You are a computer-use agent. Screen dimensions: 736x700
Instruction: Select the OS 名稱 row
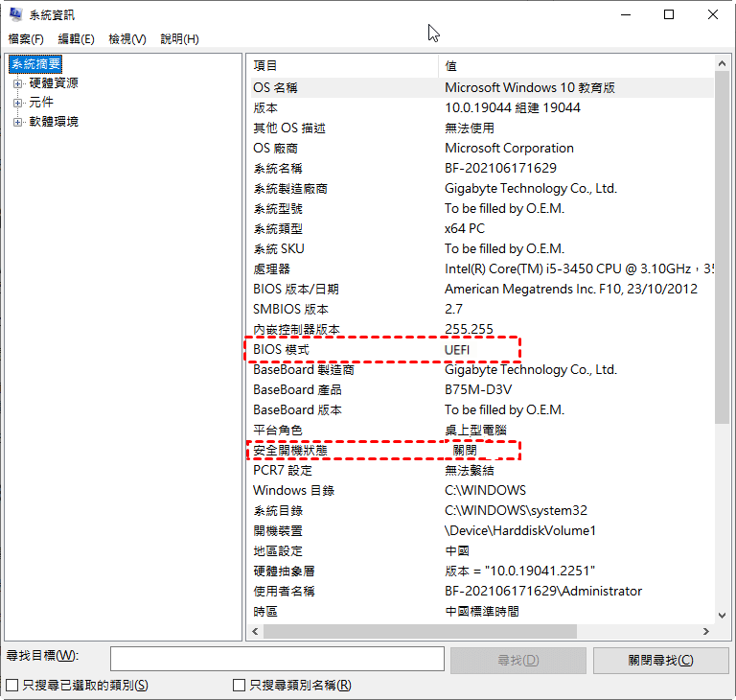482,88
